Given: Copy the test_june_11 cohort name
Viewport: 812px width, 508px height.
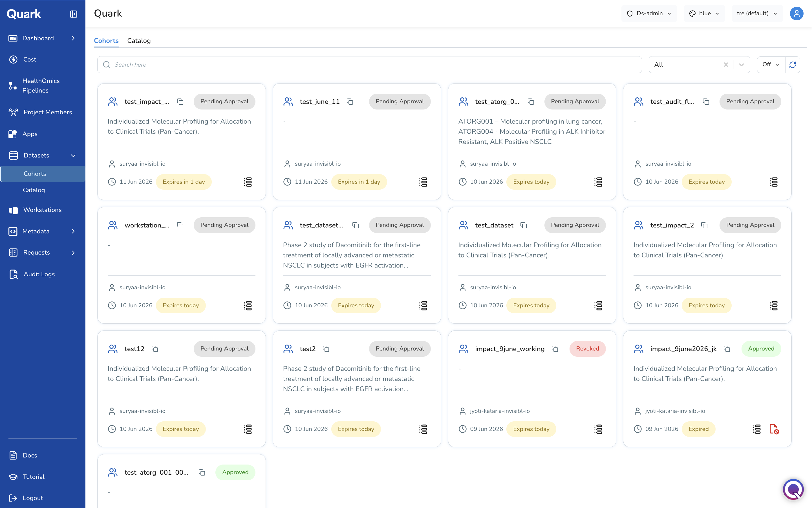Looking at the screenshot, I should (x=350, y=102).
